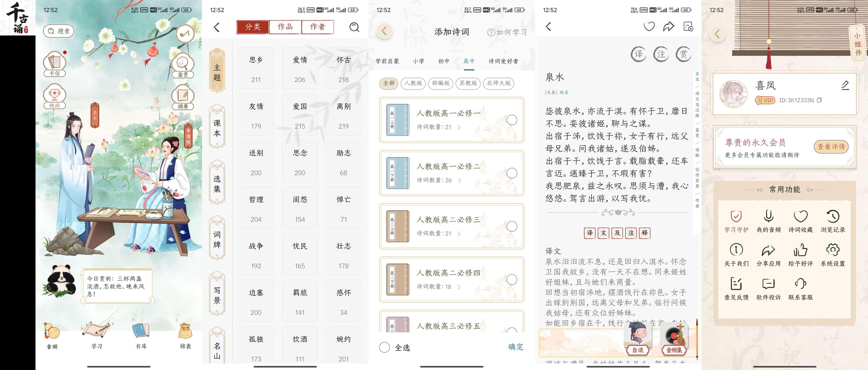This screenshot has height=370, width=868.
Task: Switch to the 初中 grade tab
Action: tap(443, 61)
